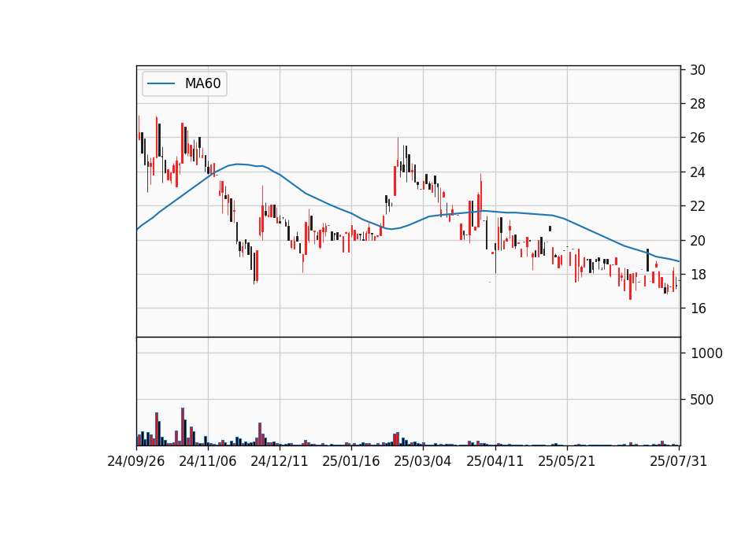Viewport: 756px width, 543px height.
Task: Click the blue MA60 legend line sample
Action: [x=161, y=83]
